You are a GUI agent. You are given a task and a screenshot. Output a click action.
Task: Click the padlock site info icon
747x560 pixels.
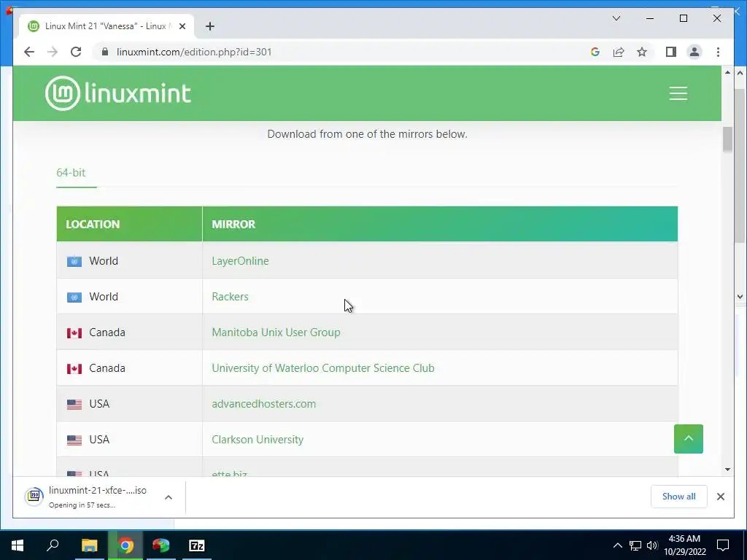[105, 52]
